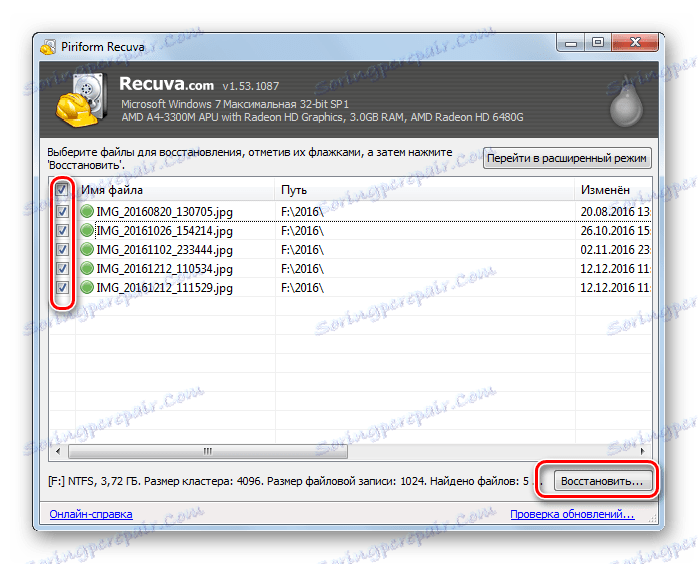Click path F:\2016\ of IMG_20161102_233444.jpg
Image resolution: width=698 pixels, height=564 pixels.
[302, 250]
